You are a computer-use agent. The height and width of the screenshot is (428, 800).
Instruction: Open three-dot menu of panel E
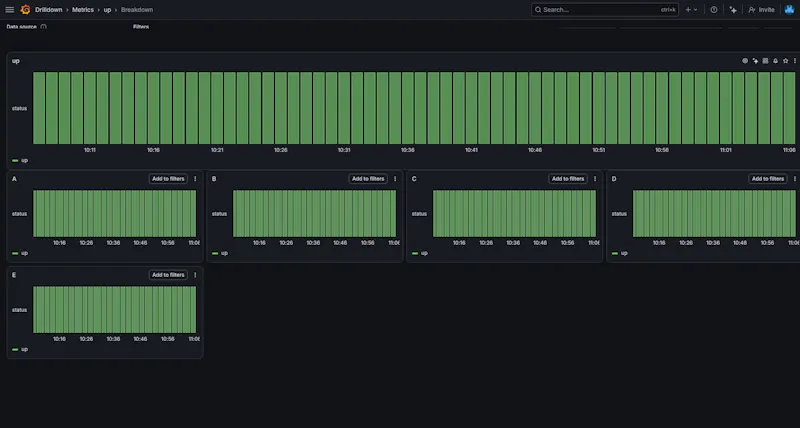tap(195, 275)
